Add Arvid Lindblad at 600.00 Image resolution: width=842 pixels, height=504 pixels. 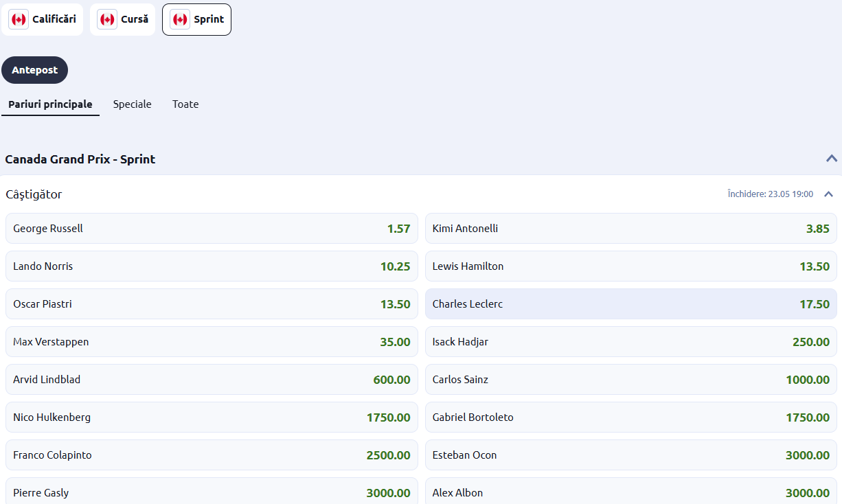point(212,380)
